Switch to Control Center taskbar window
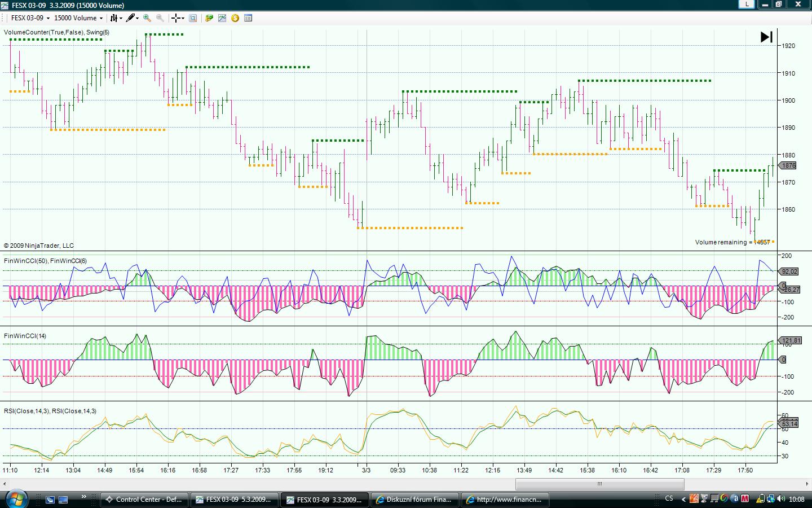This screenshot has width=812, height=508. coord(144,500)
